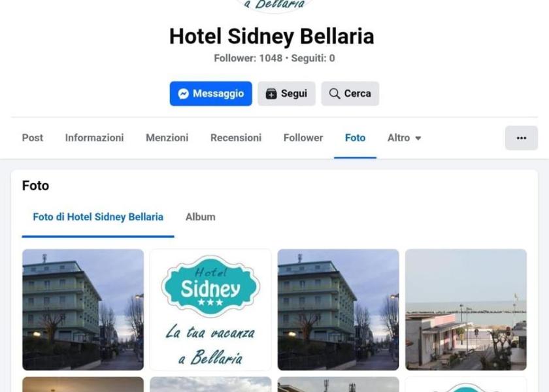
Task: Select Foto di Hotel Sidney Bellaria tab
Action: coord(98,217)
